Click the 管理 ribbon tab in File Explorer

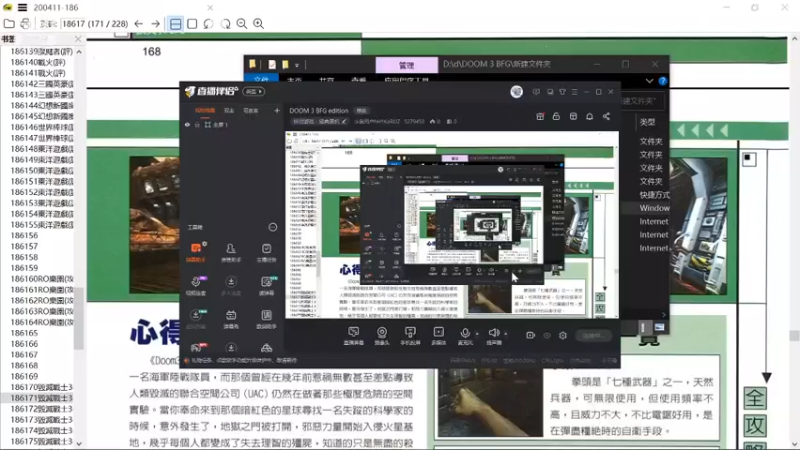[x=407, y=65]
